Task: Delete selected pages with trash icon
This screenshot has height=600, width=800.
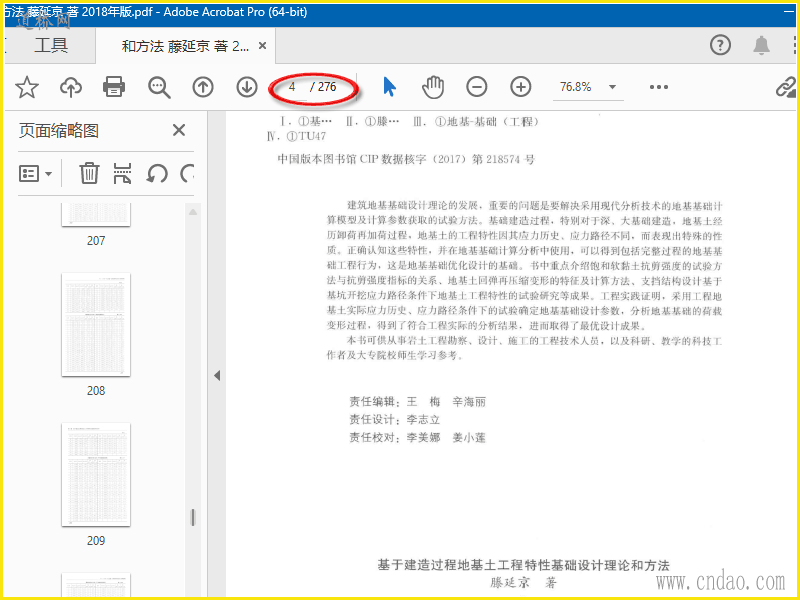Action: (x=89, y=173)
